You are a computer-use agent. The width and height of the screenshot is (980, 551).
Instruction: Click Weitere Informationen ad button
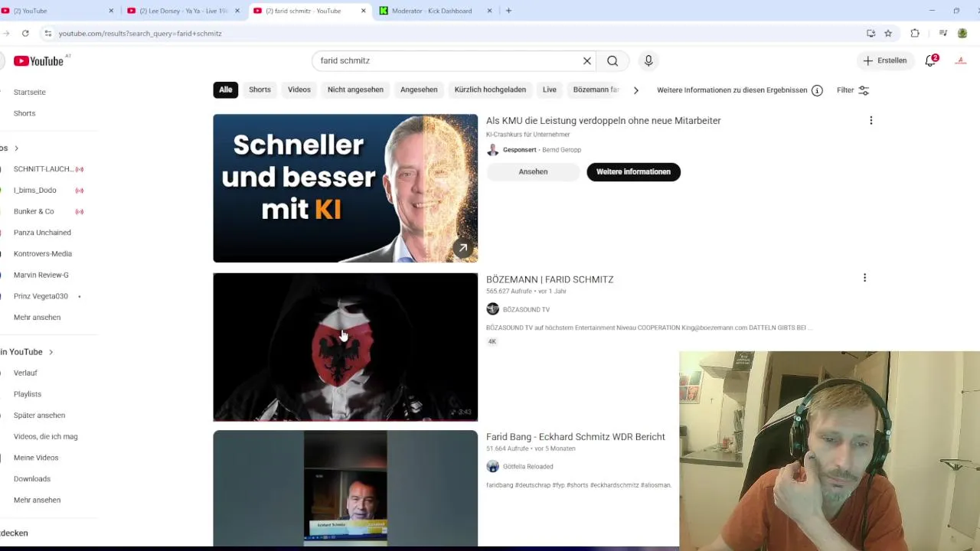point(633,171)
